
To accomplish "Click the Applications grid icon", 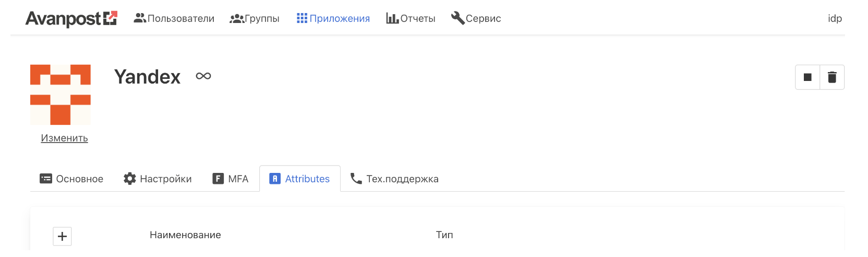I will coord(302,18).
